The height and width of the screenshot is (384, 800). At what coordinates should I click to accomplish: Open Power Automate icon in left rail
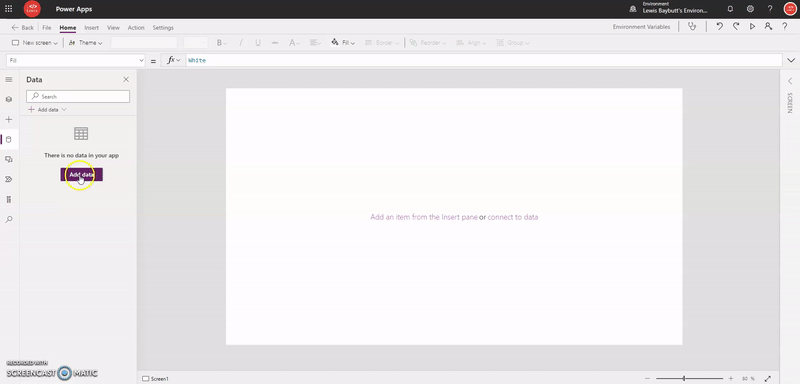click(x=9, y=179)
